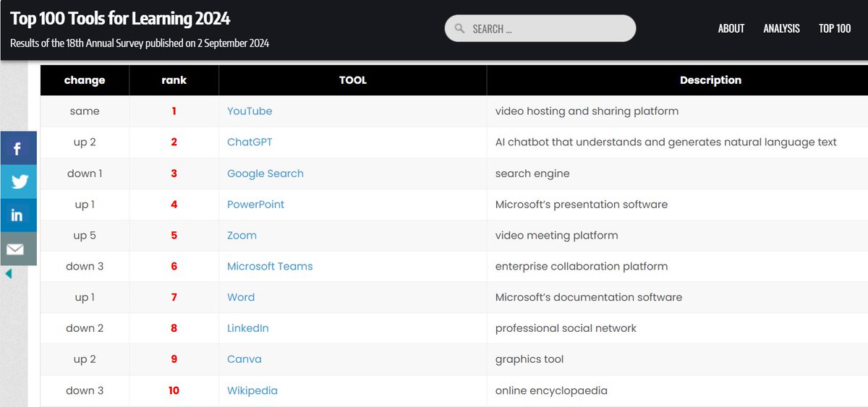The height and width of the screenshot is (407, 868).
Task: Click the 'rank' column header
Action: 174,80
